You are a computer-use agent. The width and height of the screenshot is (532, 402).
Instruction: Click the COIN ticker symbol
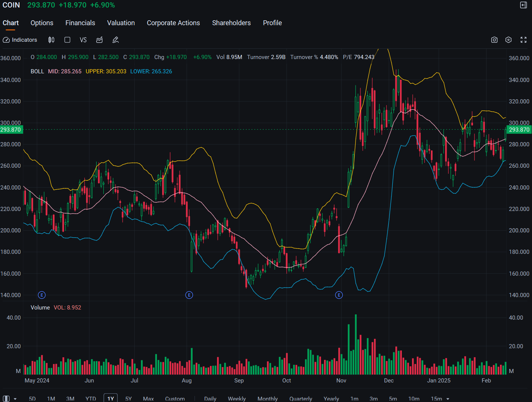(11, 5)
